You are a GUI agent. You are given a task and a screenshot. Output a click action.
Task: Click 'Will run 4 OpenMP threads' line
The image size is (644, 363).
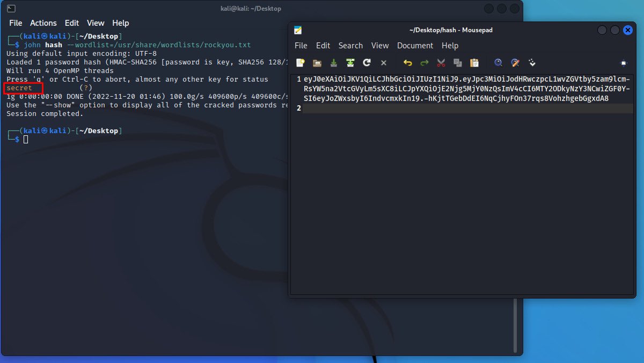[60, 71]
